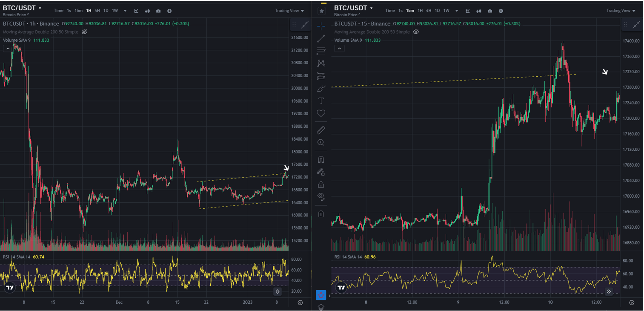Click TradingView logo on right chart
The image size is (644, 311).
point(341,288)
